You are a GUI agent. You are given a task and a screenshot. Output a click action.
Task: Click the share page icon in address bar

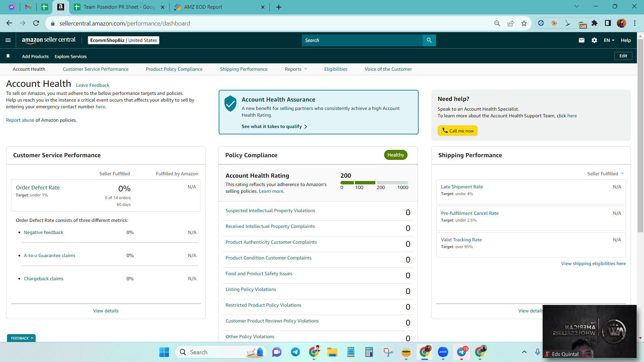pos(511,23)
